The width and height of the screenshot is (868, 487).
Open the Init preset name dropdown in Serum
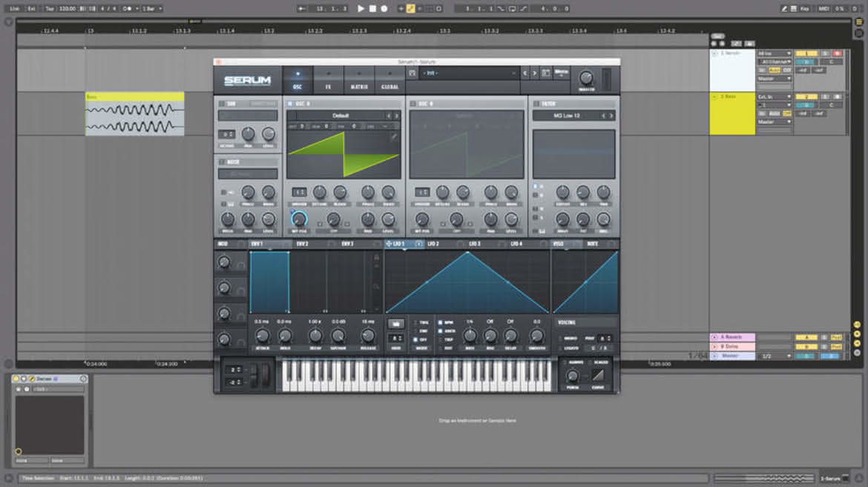(469, 73)
